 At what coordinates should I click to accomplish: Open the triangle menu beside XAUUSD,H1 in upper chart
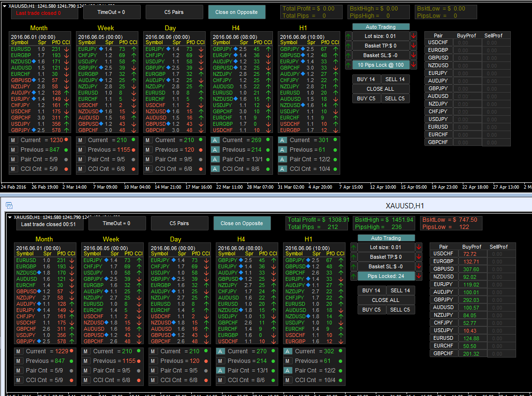coord(4,6)
